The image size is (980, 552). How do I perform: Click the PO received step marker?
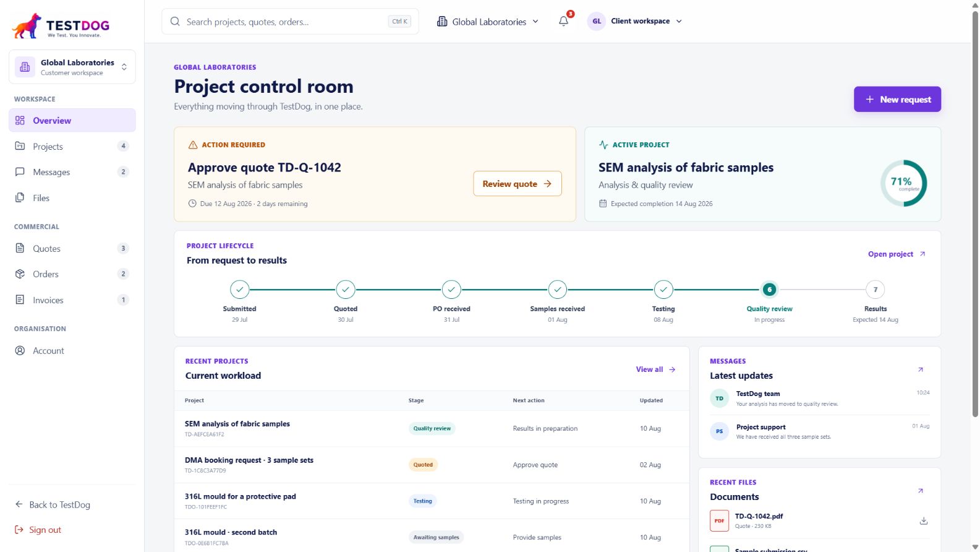pos(451,289)
